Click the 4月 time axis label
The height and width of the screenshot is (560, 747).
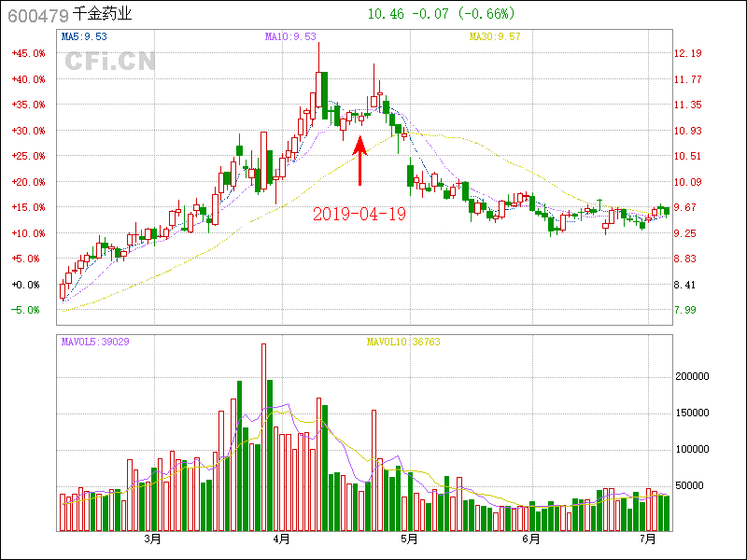pos(281,539)
